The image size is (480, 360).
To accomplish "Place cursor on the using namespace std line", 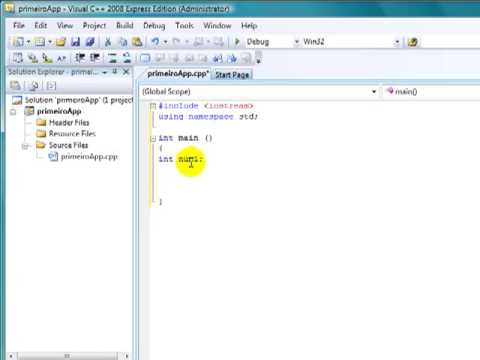I will point(208,117).
